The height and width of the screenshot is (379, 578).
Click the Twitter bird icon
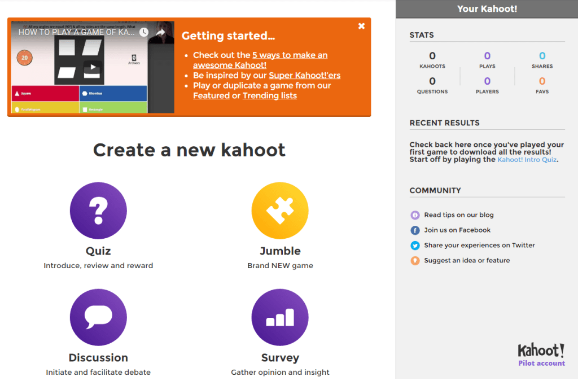coord(415,246)
